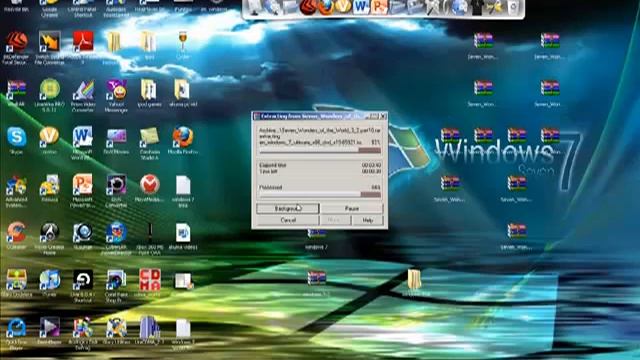
Task: Pause the WinRAR extraction
Action: [351, 209]
